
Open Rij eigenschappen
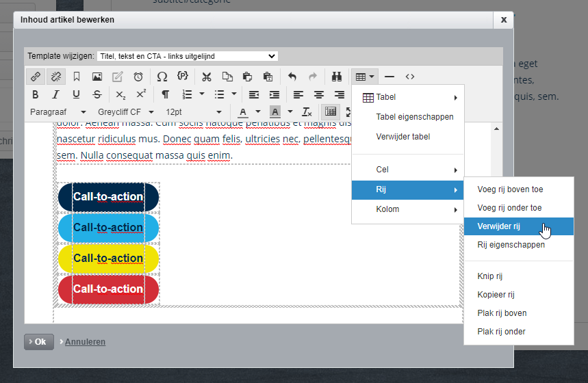(519, 245)
